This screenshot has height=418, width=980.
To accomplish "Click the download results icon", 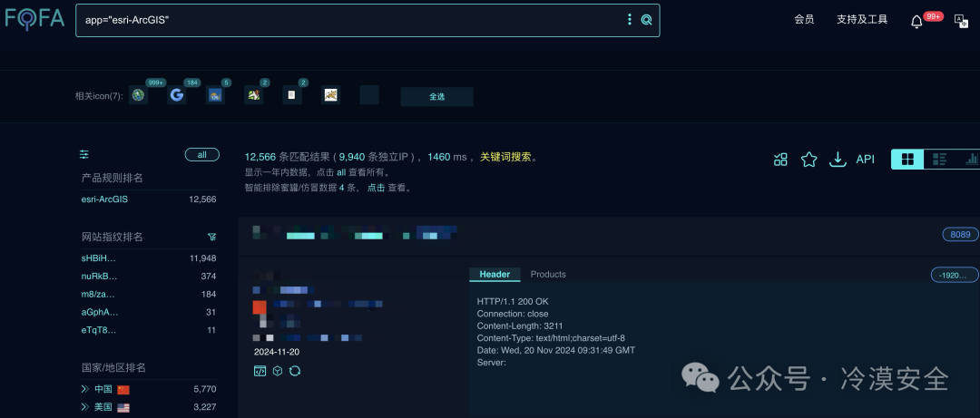I will pyautogui.click(x=837, y=160).
